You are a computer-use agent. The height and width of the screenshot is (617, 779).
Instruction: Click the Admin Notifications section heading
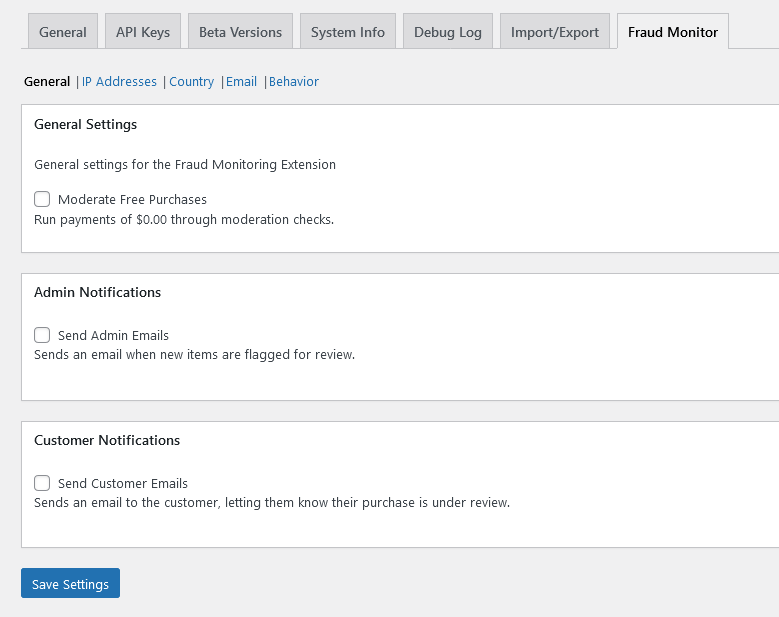coord(97,293)
